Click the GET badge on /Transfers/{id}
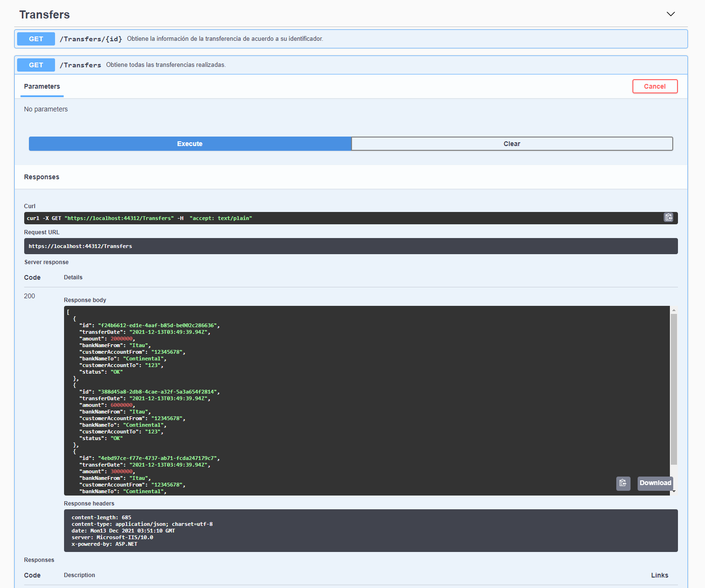 [36, 39]
